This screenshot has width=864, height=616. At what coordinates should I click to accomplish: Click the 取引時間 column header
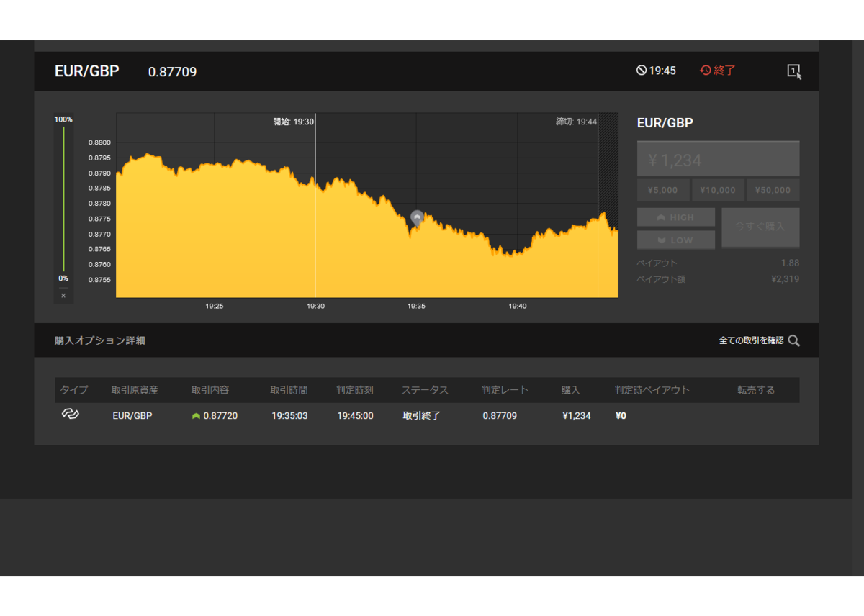289,390
